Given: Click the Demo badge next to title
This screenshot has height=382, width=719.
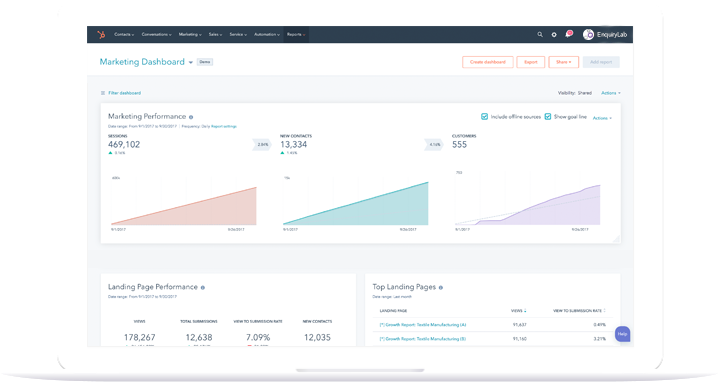Looking at the screenshot, I should 205,62.
